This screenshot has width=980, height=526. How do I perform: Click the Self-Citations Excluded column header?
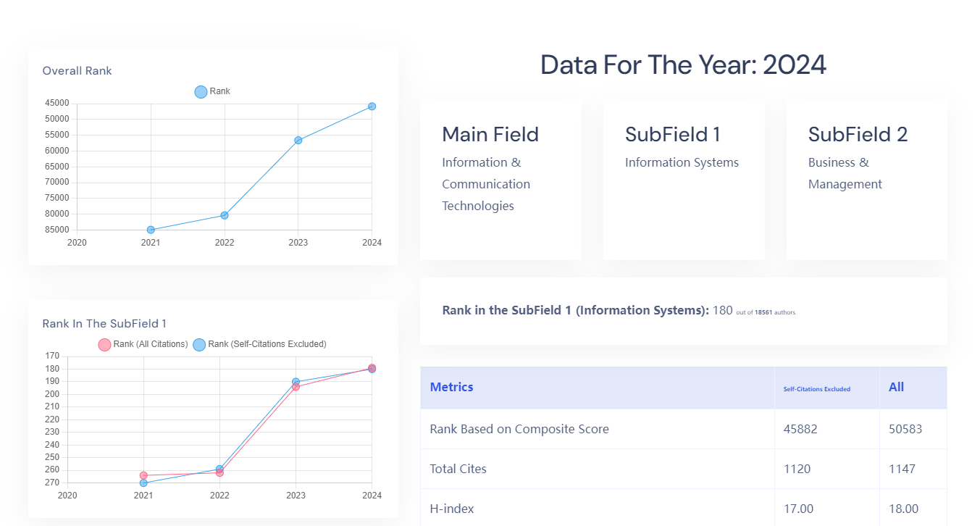pyautogui.click(x=816, y=389)
